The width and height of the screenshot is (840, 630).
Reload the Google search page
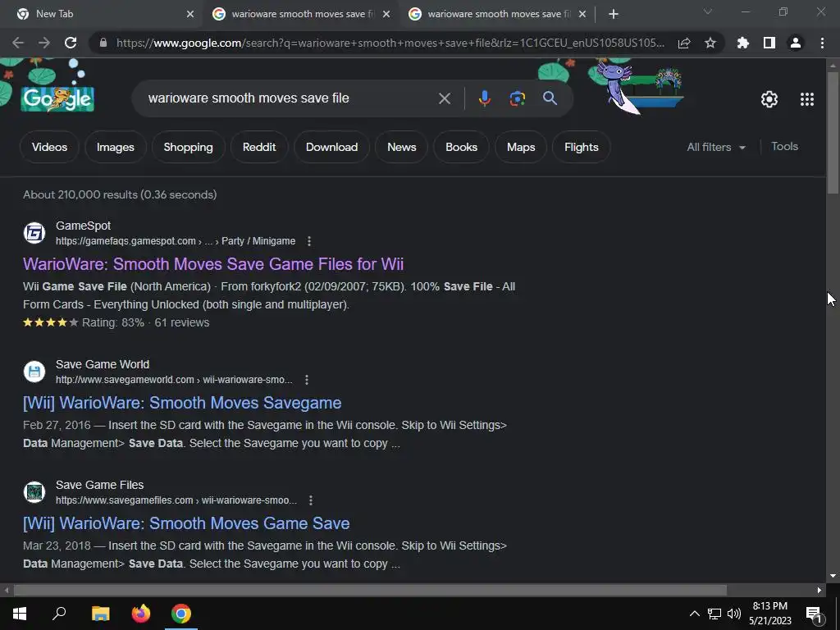(x=71, y=43)
